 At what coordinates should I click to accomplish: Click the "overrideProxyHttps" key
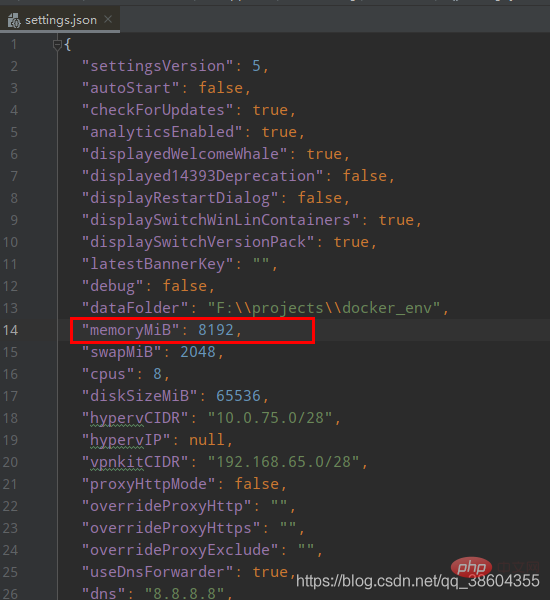click(x=171, y=528)
